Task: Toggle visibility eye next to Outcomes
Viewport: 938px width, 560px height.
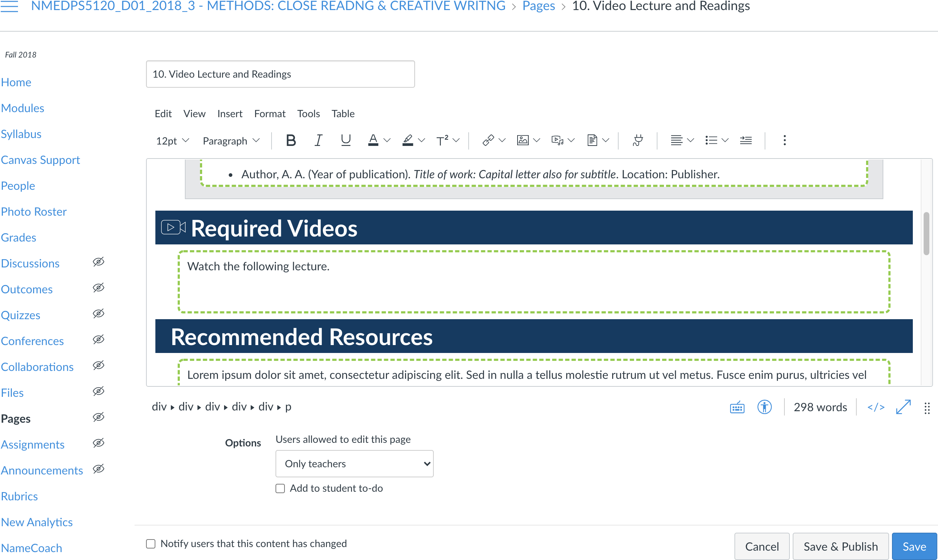Action: 99,288
